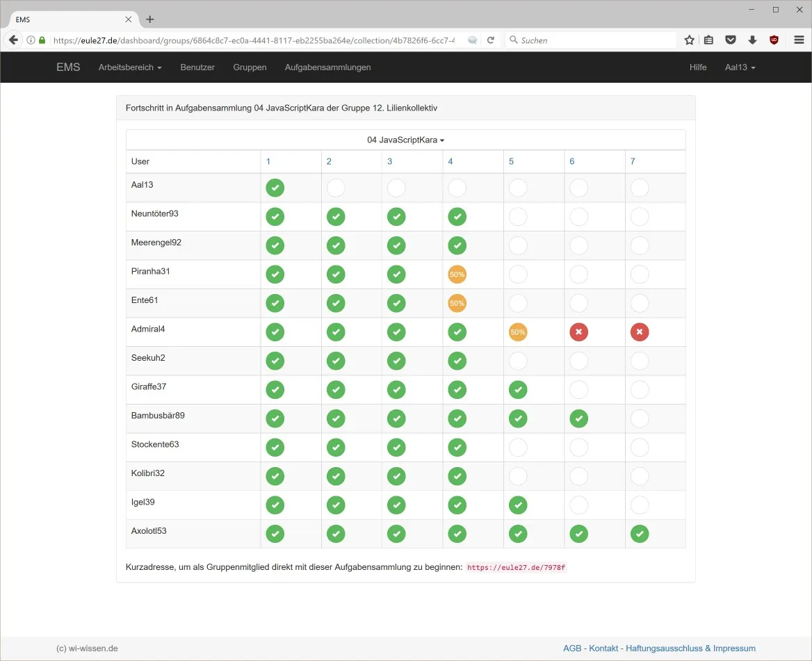Click Admiral4's orange 50% badge for task 5
Image resolution: width=812 pixels, height=661 pixels.
518,332
